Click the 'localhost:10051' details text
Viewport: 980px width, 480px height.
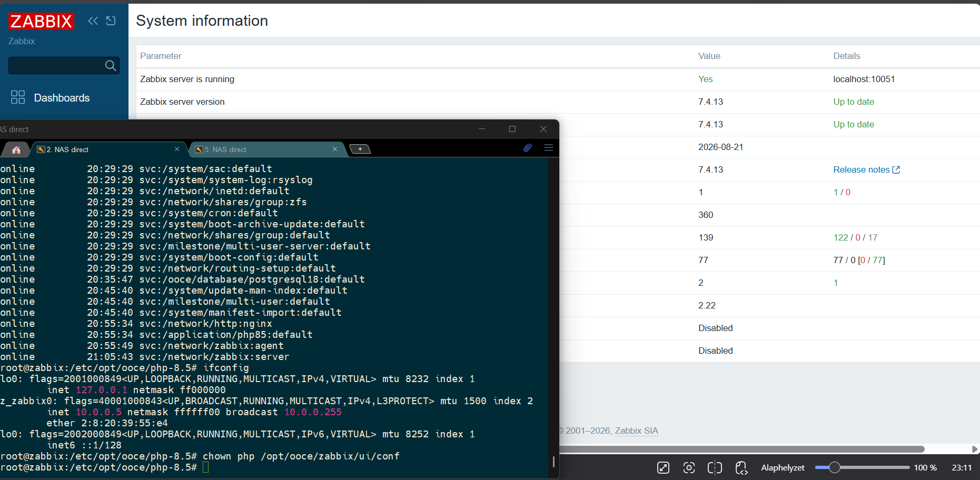coord(864,79)
